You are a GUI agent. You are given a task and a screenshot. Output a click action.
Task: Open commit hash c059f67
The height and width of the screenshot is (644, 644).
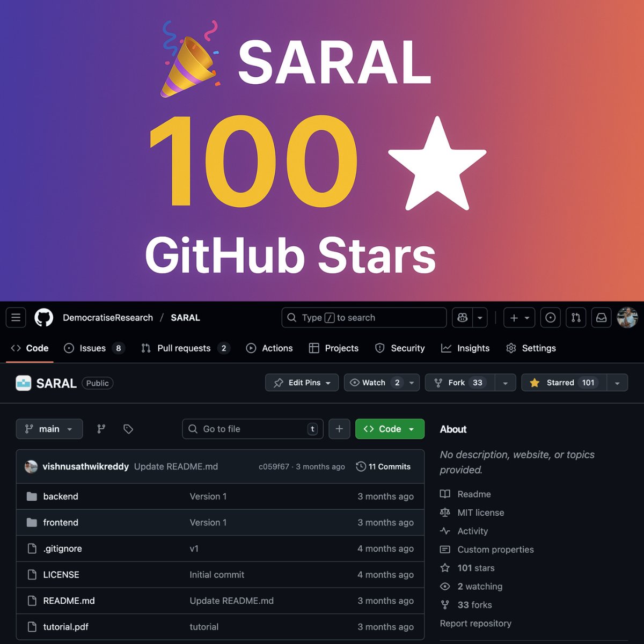click(274, 466)
